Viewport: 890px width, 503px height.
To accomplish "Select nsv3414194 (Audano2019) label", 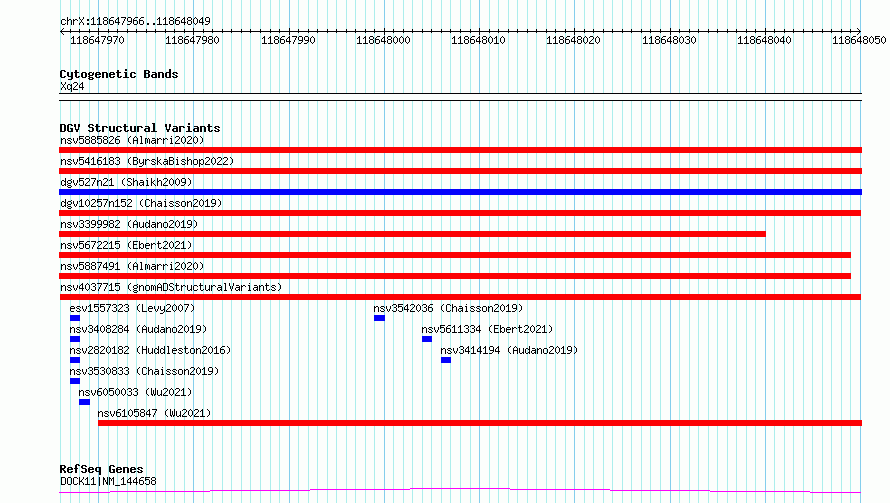I will (509, 350).
